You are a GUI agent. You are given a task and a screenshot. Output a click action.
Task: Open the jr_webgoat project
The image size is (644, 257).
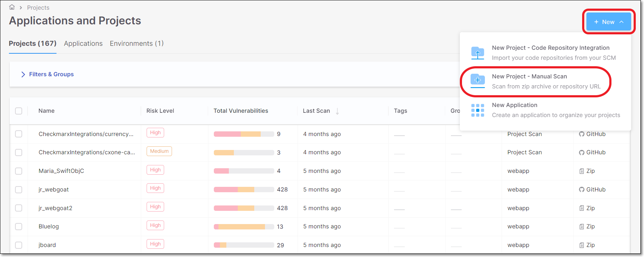(x=54, y=189)
